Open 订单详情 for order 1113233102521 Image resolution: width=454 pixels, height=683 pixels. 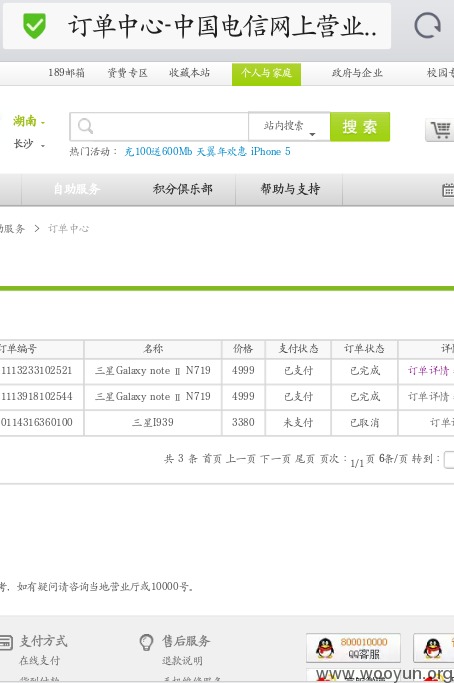[428, 371]
